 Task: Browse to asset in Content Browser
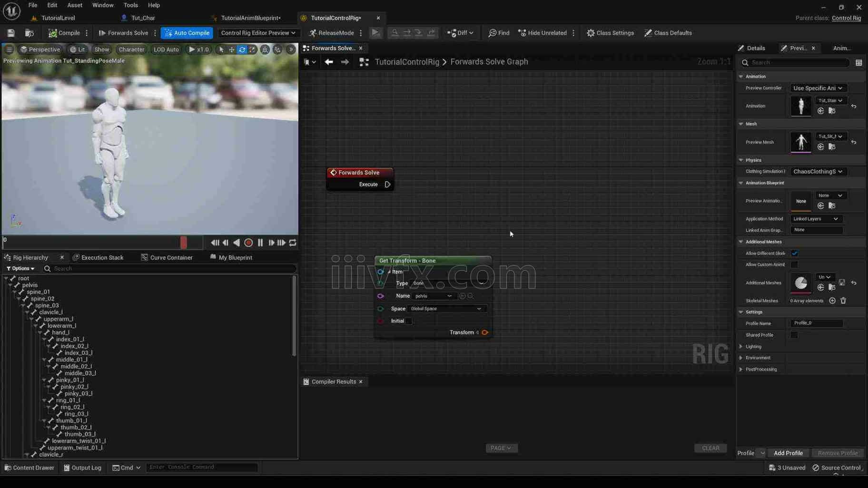pos(30,33)
